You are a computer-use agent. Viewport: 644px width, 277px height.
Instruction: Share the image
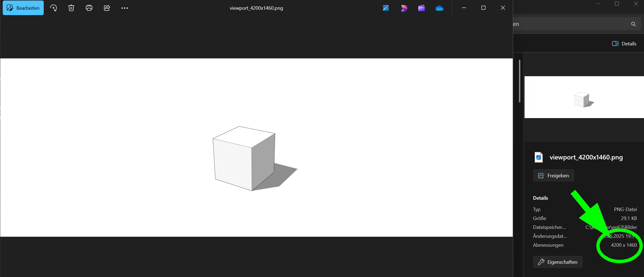pyautogui.click(x=107, y=8)
